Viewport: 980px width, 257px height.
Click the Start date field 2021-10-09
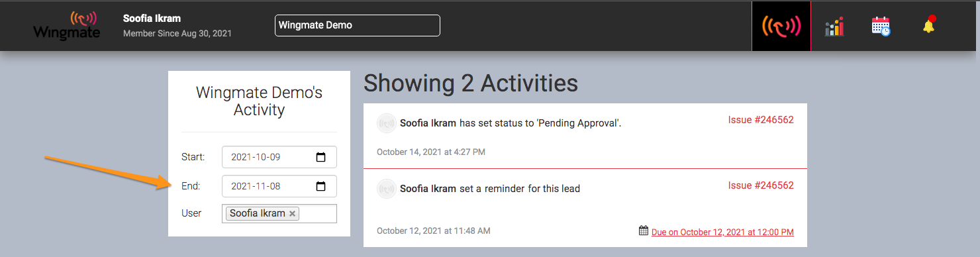coord(279,158)
